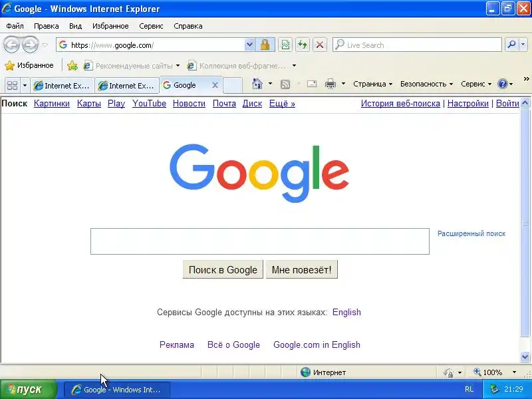Expand the address bar URL dropdown
The height and width of the screenshot is (399, 532).
(x=249, y=45)
